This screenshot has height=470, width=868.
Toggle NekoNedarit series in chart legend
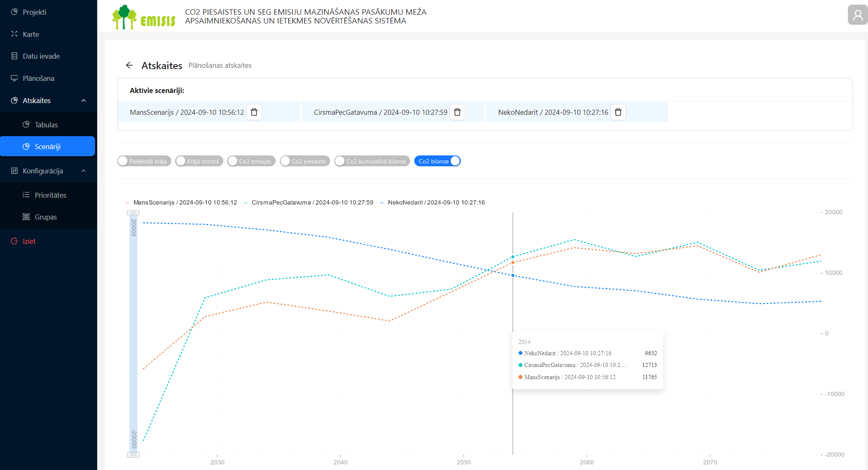(436, 202)
